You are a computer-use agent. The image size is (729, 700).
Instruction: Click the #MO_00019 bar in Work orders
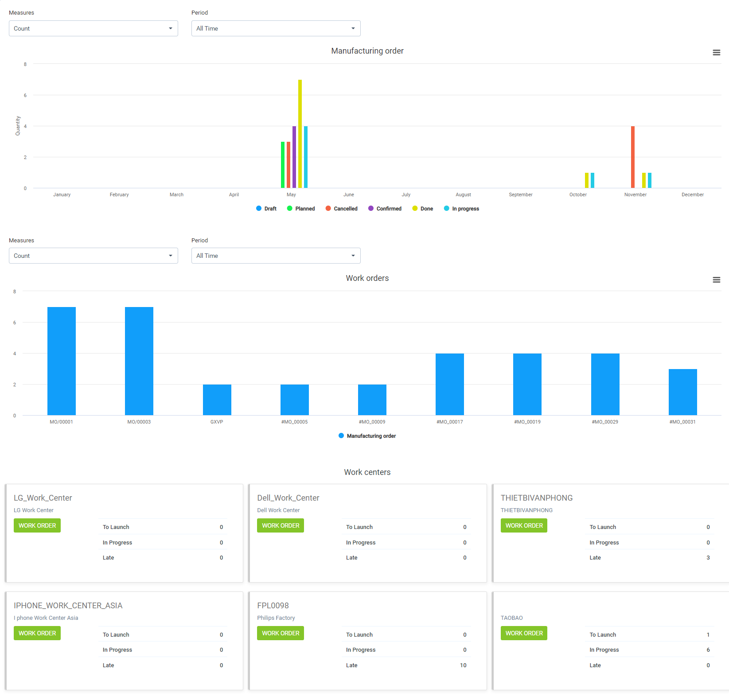click(527, 384)
